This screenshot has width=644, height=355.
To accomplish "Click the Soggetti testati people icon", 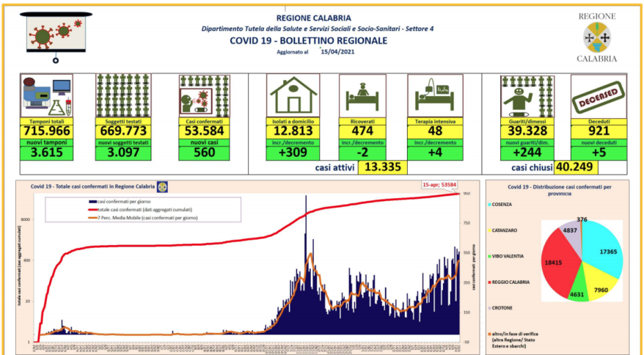I will [122, 95].
